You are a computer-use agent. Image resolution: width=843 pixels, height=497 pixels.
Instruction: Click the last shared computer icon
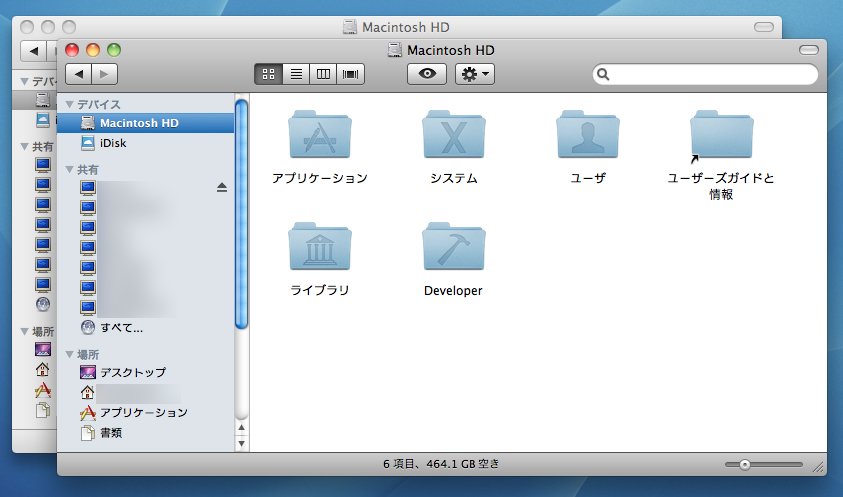pyautogui.click(x=88, y=307)
